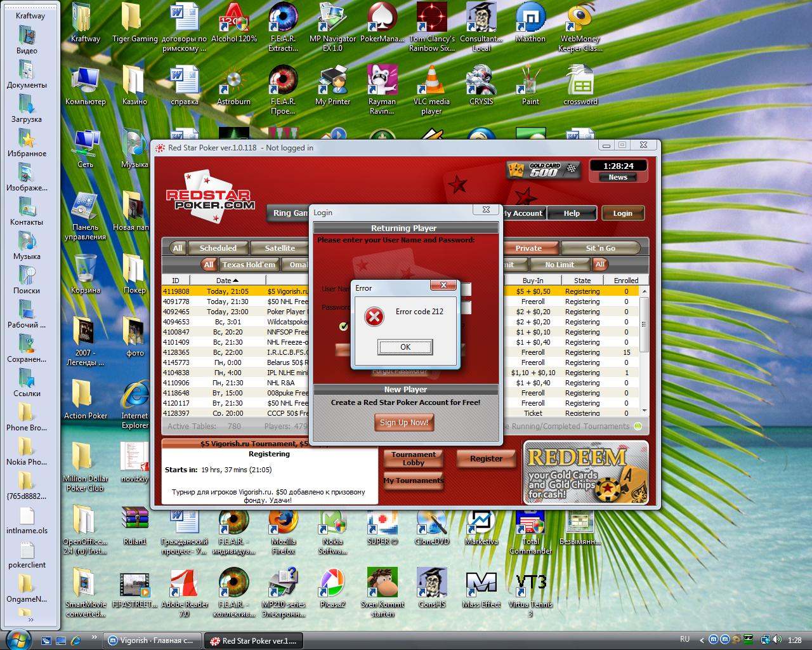Open the My Account section
The width and height of the screenshot is (812, 650).
tap(523, 213)
